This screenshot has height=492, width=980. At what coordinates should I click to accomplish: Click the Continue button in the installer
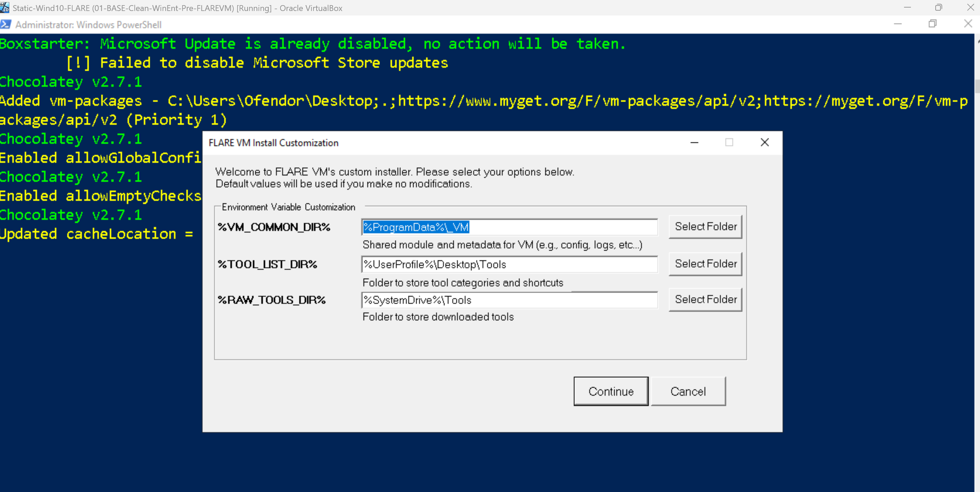pyautogui.click(x=610, y=391)
